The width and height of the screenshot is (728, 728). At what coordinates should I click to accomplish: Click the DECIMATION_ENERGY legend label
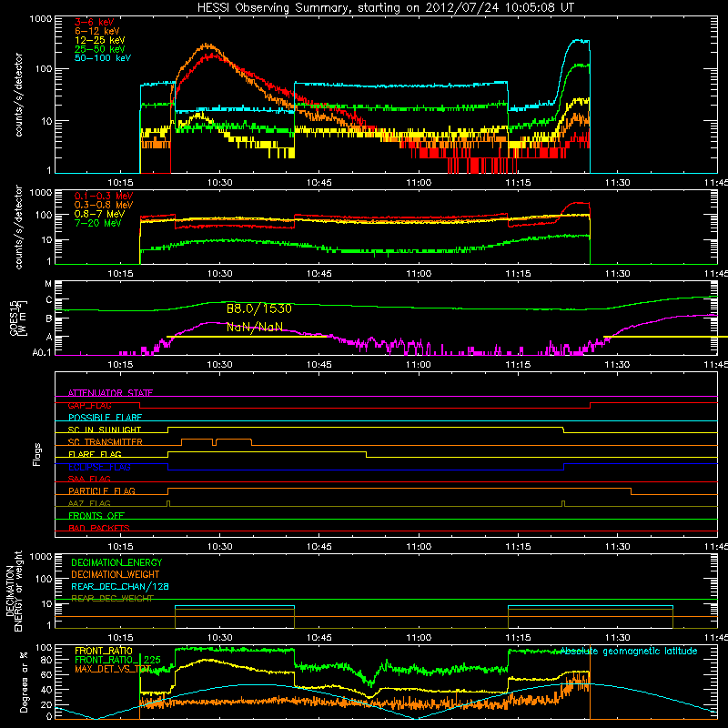[116, 562]
